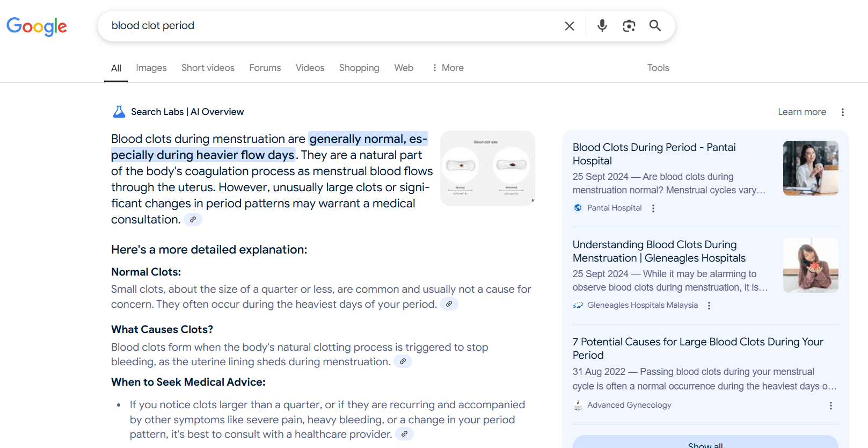
Task: Open Advanced Gynecology result options menu
Action: pos(831,406)
